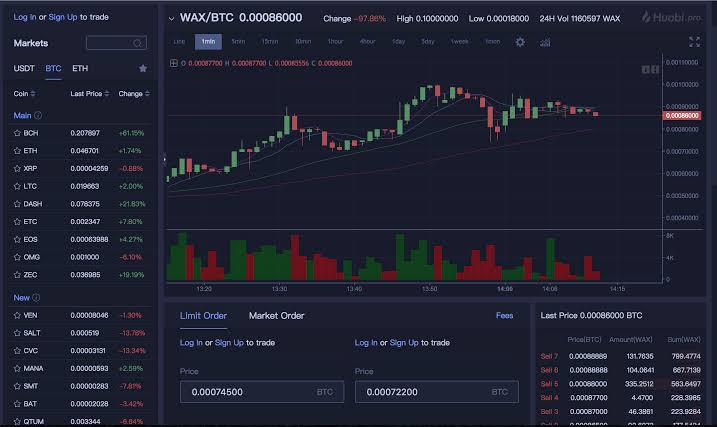
Task: Star the CVC coin
Action: 17,351
